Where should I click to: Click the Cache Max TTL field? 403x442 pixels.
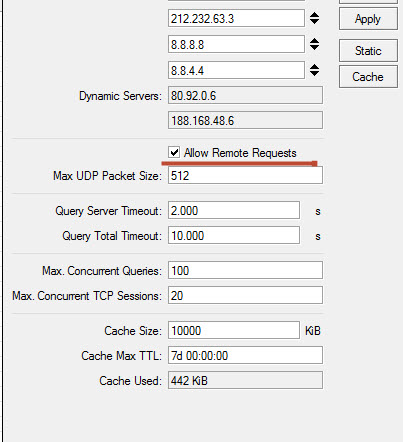click(245, 355)
